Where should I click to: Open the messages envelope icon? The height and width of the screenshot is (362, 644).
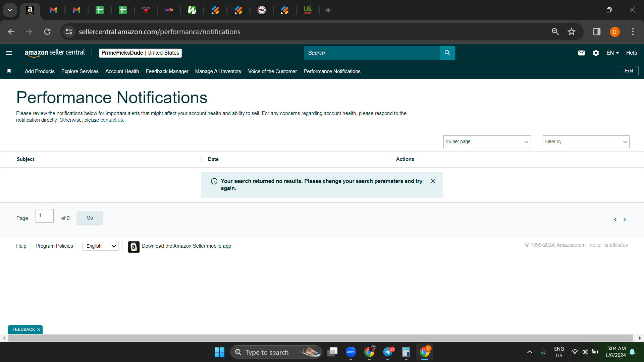[581, 53]
